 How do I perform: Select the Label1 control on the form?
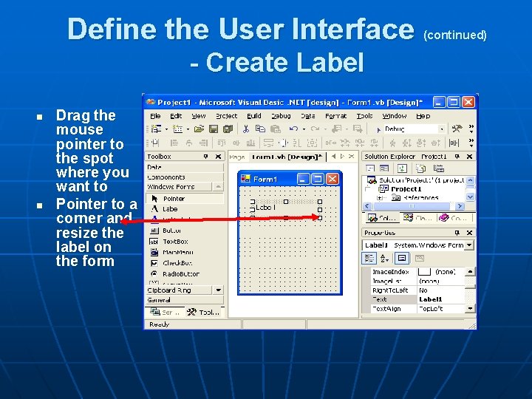(x=286, y=209)
